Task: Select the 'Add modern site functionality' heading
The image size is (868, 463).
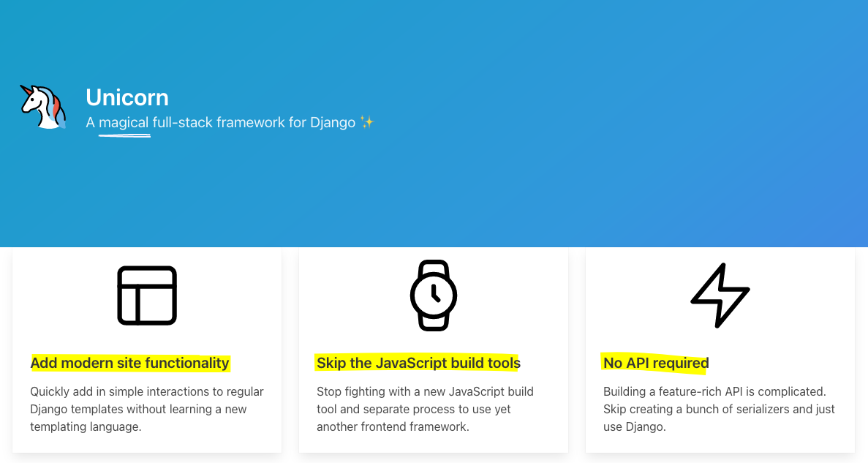Action: click(x=129, y=363)
